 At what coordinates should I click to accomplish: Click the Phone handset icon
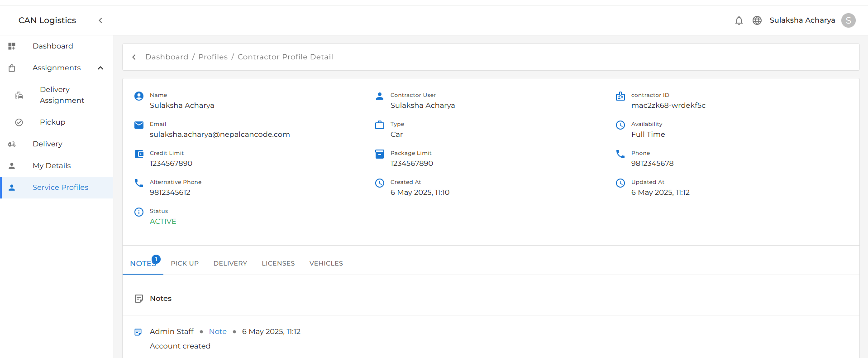coord(620,154)
